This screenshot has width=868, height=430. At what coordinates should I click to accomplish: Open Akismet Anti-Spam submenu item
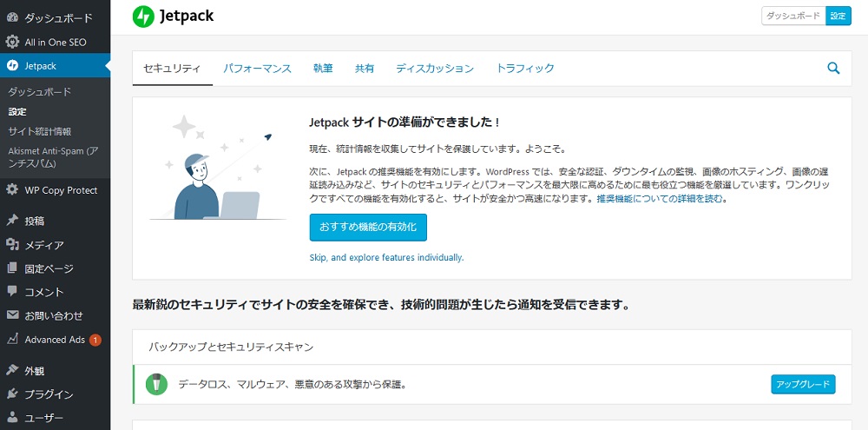(x=54, y=157)
